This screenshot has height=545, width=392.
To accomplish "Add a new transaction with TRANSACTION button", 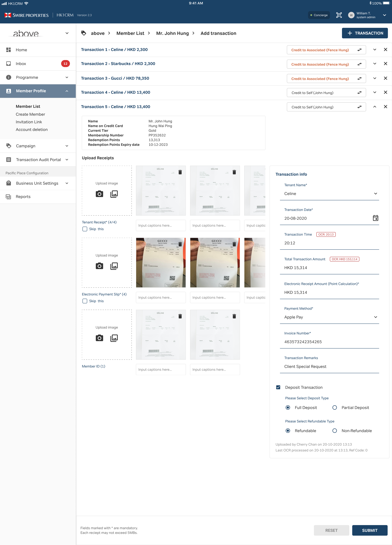I will (x=365, y=33).
